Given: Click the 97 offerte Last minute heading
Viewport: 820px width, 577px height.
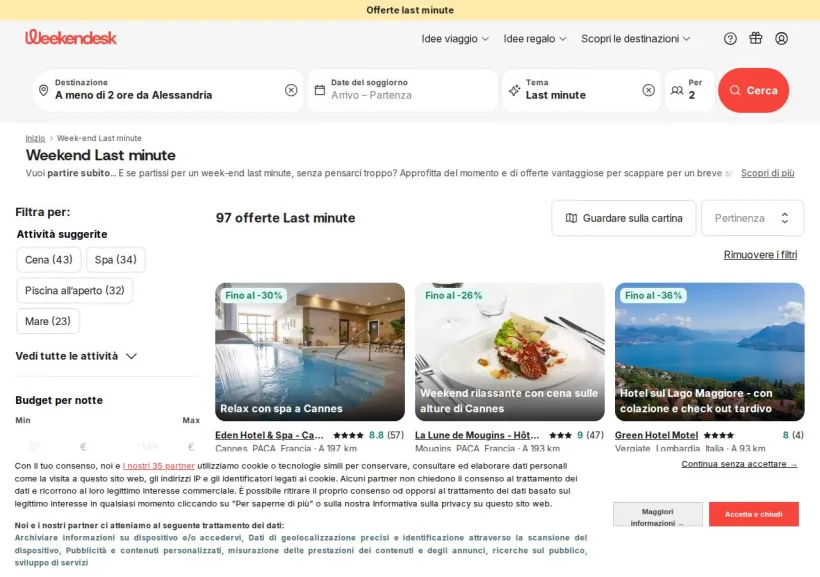Looking at the screenshot, I should pos(286,218).
